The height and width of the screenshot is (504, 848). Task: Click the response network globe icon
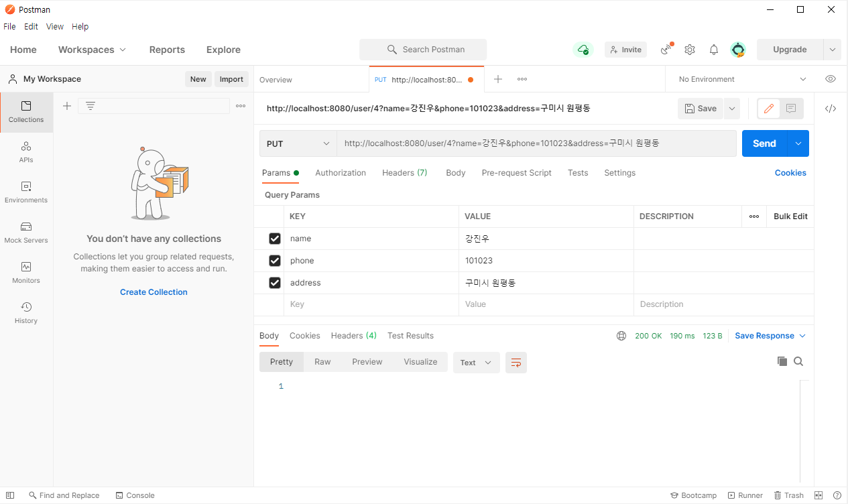coord(621,336)
